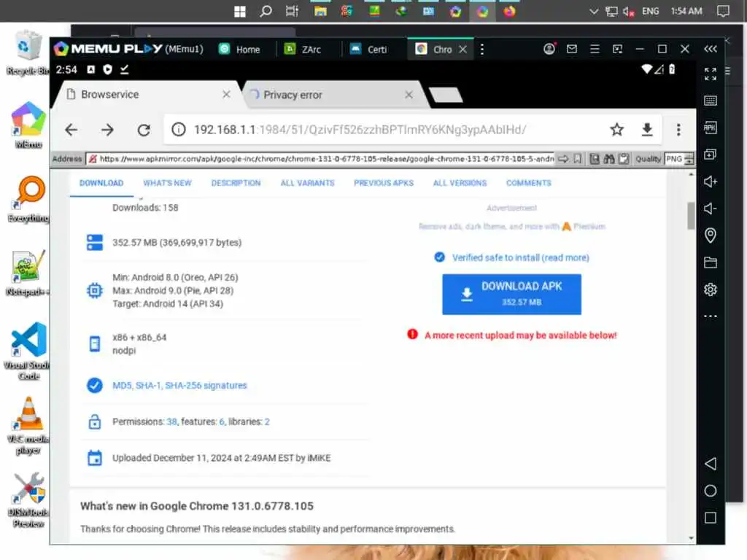Close the Chro tab in MEmu
The height and width of the screenshot is (560, 747).
462,49
